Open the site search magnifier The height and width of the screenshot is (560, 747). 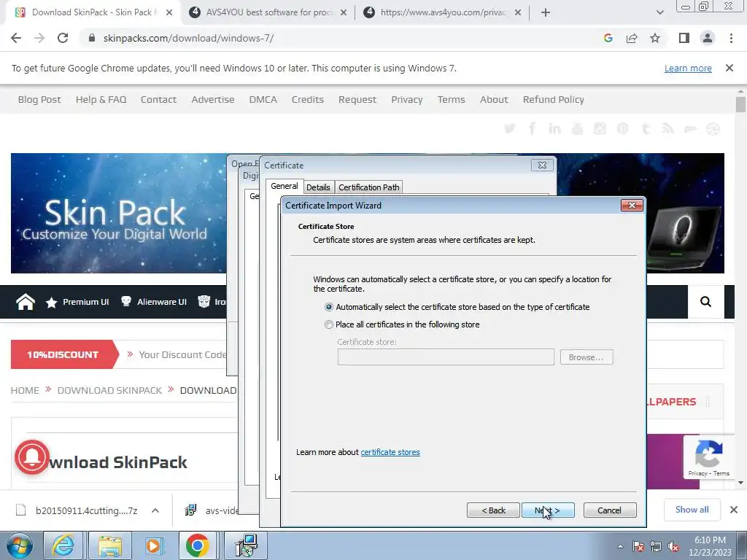coord(705,301)
